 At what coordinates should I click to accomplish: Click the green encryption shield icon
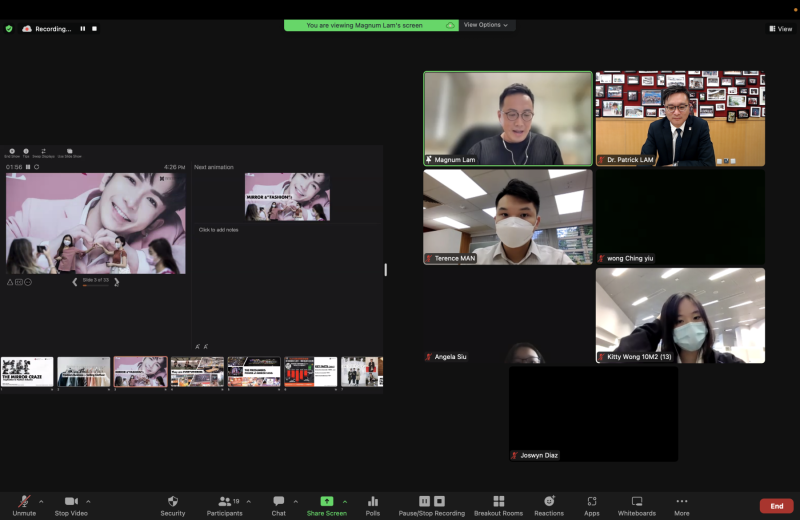pos(9,29)
